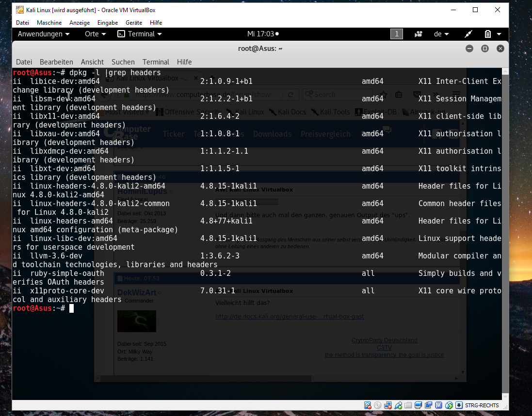
Task: Click 'linux-headers-amd64' package name
Action: (x=72, y=221)
